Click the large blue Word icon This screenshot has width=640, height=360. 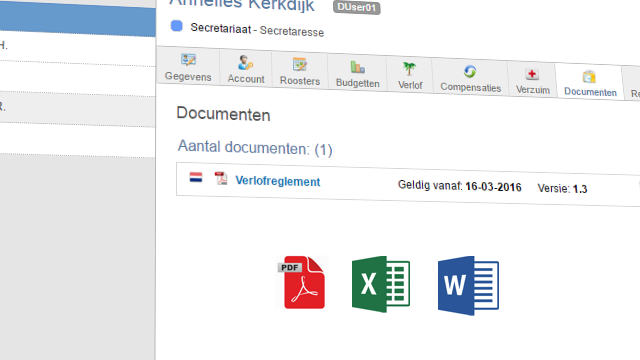pyautogui.click(x=468, y=286)
